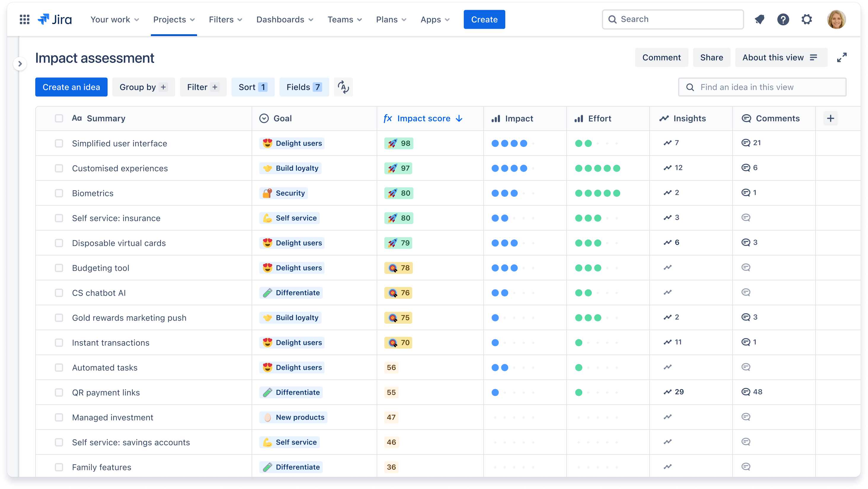Click the Create an idea button
Viewport: 868px width, 489px height.
click(x=71, y=87)
